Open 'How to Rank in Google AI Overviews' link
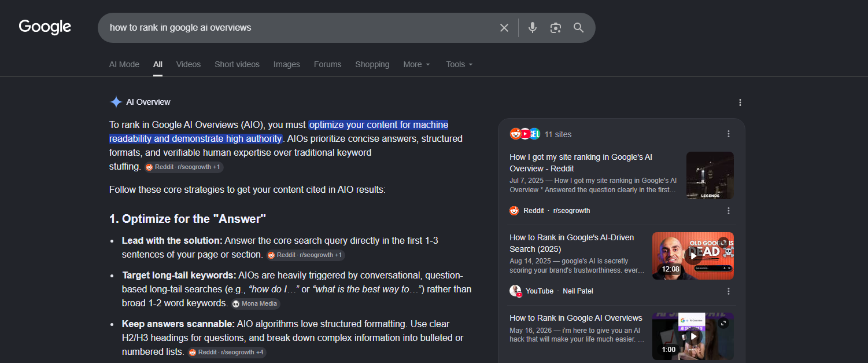The width and height of the screenshot is (868, 363). point(576,318)
